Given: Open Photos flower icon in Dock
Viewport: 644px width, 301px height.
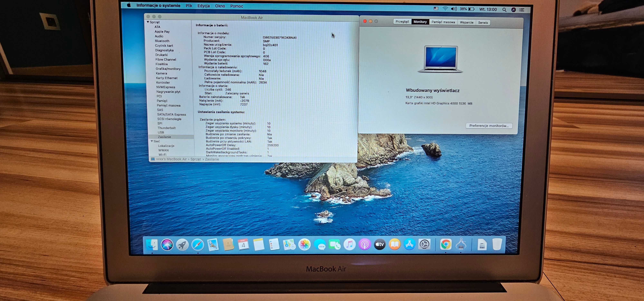Looking at the screenshot, I should (304, 244).
